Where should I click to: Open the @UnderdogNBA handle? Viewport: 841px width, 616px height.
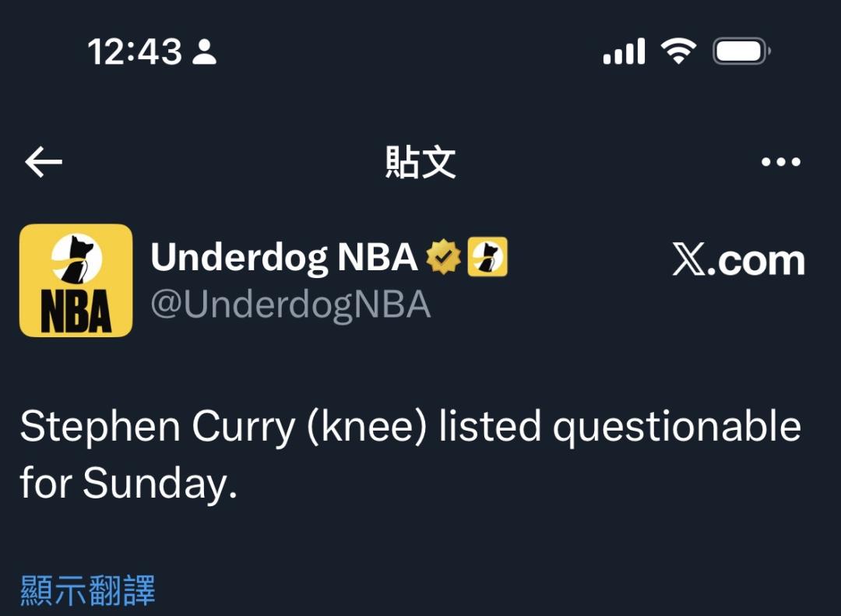coord(290,305)
